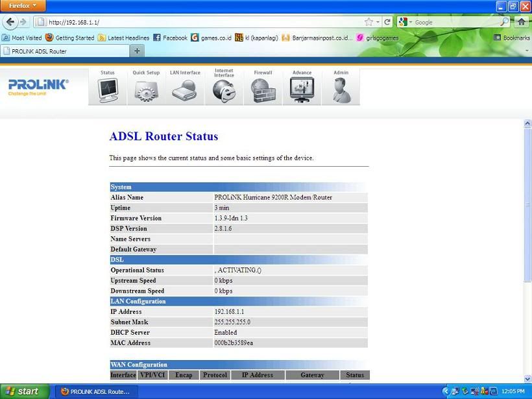Click the vertical scrollbar thumb
532x399 pixels.
(527, 204)
